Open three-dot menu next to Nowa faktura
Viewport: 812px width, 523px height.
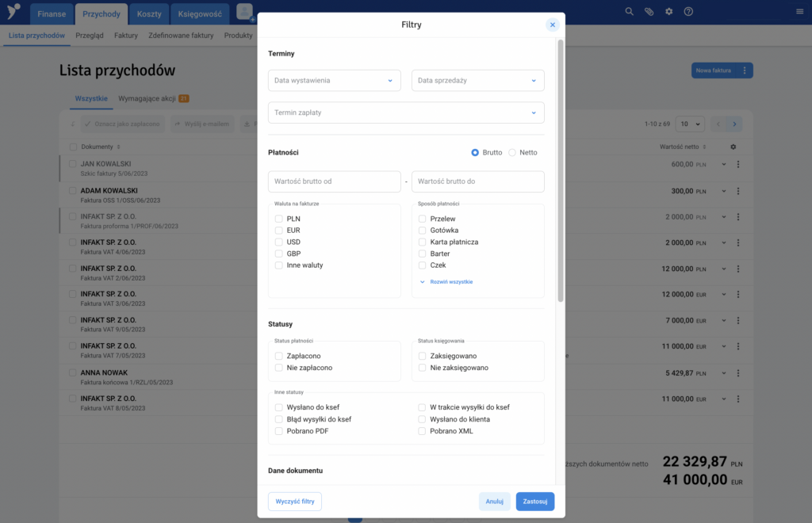(745, 71)
